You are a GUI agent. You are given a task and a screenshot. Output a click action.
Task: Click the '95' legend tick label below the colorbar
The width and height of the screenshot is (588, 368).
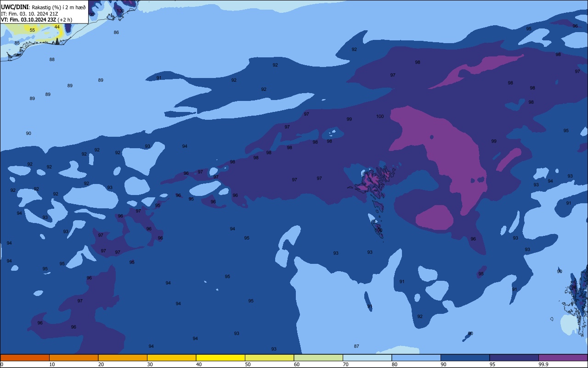pyautogui.click(x=492, y=364)
